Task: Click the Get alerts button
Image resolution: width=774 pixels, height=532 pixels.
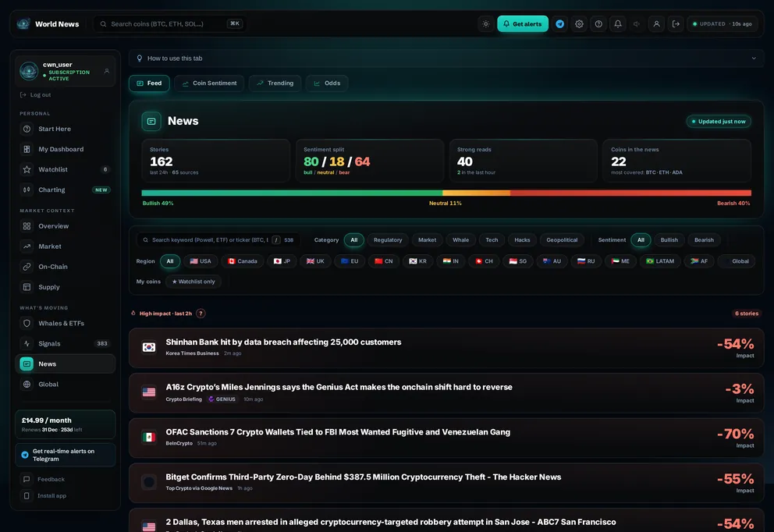Action: coord(522,23)
